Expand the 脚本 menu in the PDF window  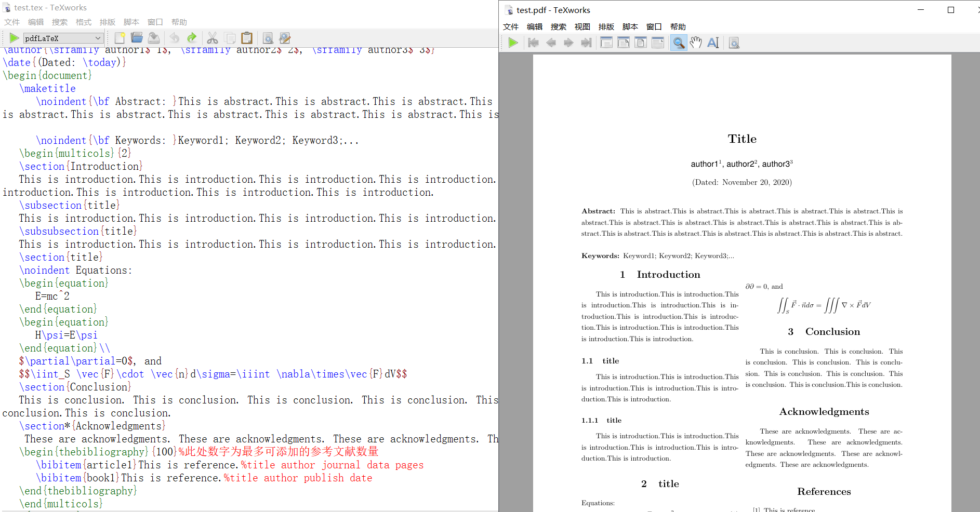pyautogui.click(x=630, y=26)
